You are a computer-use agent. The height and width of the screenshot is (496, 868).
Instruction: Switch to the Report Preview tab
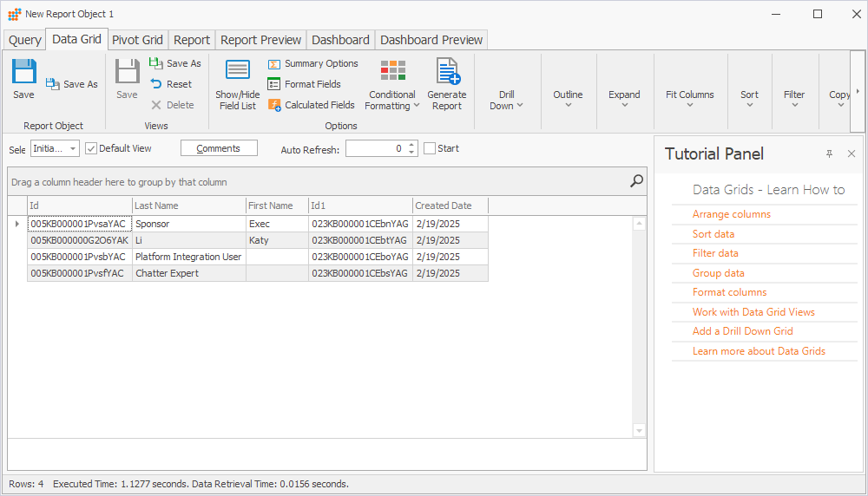click(x=260, y=40)
